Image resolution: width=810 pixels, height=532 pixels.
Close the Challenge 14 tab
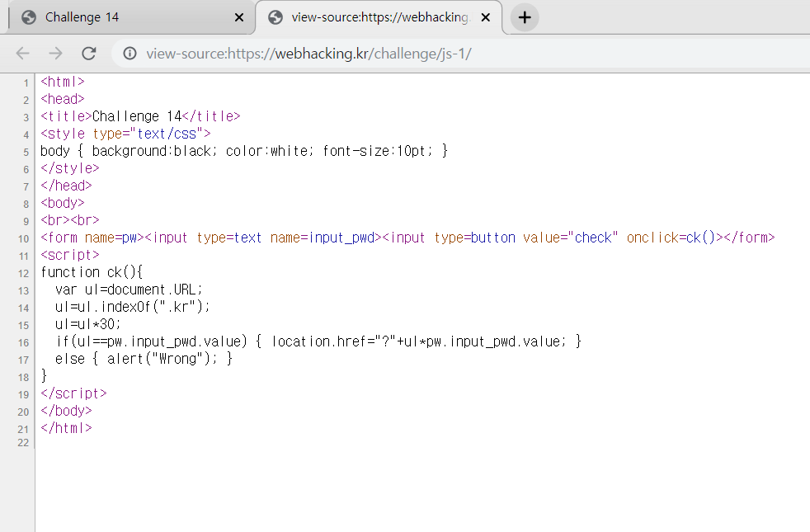coord(239,17)
